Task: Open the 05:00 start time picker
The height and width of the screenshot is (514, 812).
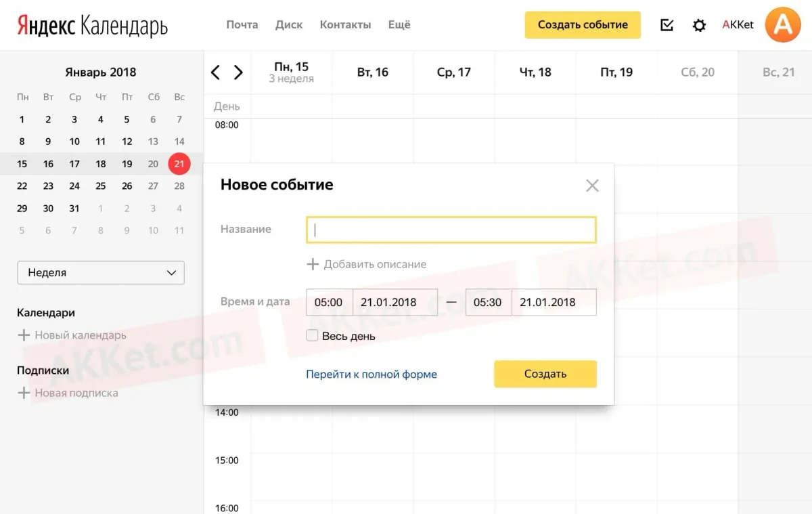Action: (329, 302)
